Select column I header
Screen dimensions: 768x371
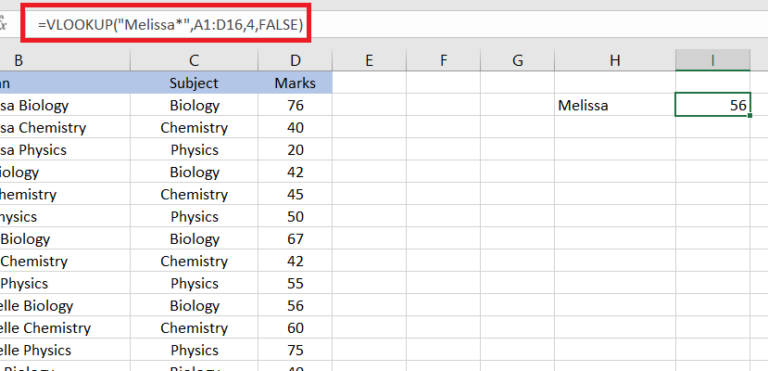click(713, 60)
